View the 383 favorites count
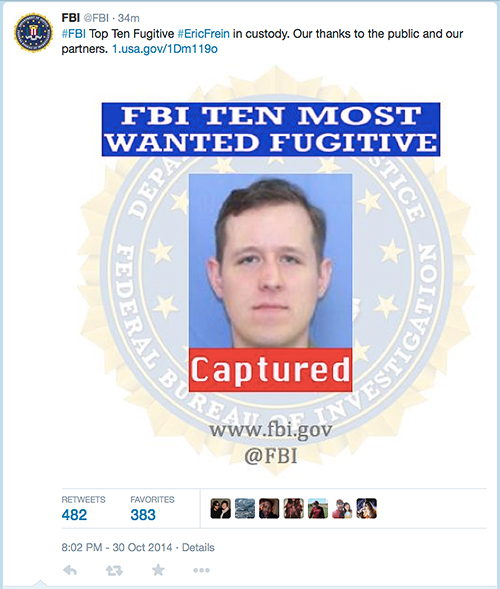Image resolution: width=500 pixels, height=589 pixels. pyautogui.click(x=143, y=515)
